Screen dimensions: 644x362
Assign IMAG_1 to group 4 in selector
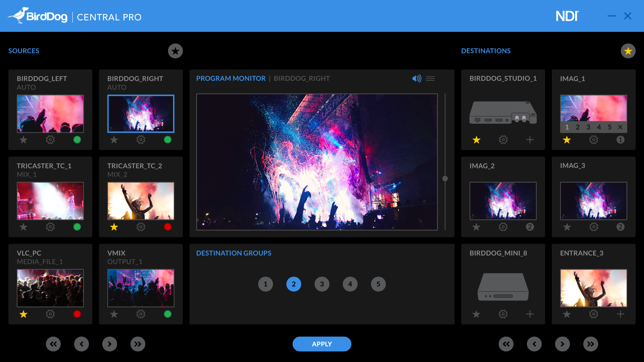click(599, 127)
